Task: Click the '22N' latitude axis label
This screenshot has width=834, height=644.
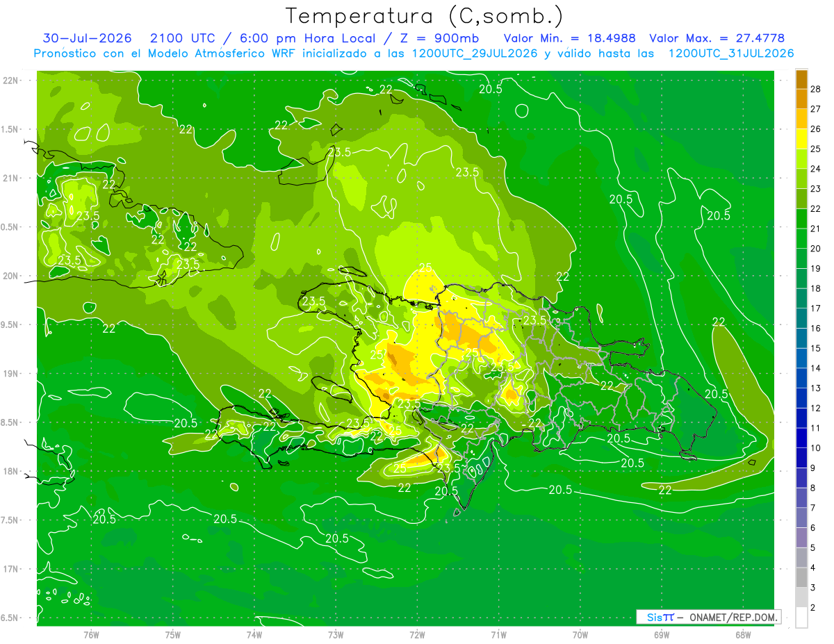Action: [x=10, y=81]
